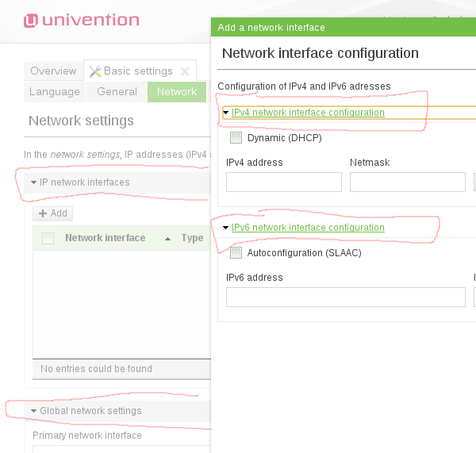Close the Basic settings tab
476x453 pixels.
point(184,71)
